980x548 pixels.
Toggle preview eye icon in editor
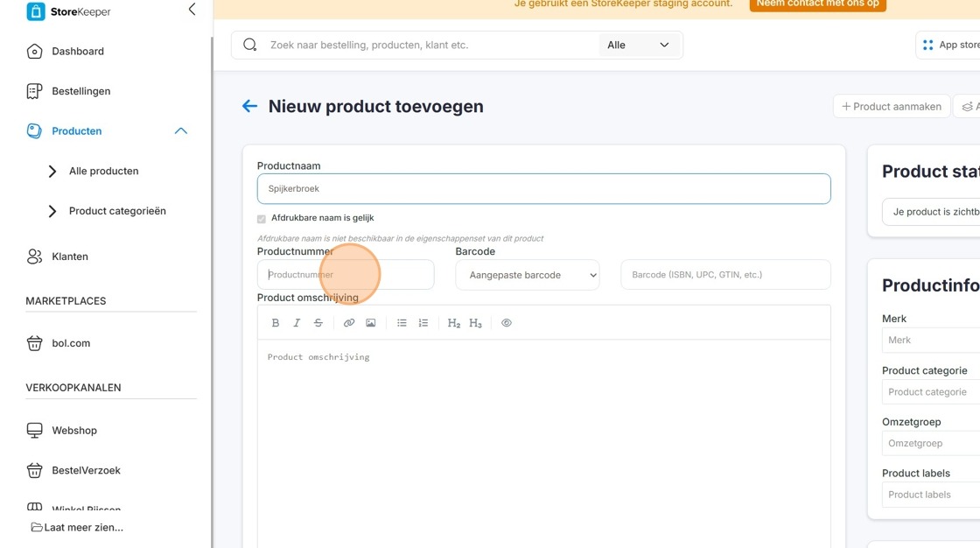(x=507, y=323)
